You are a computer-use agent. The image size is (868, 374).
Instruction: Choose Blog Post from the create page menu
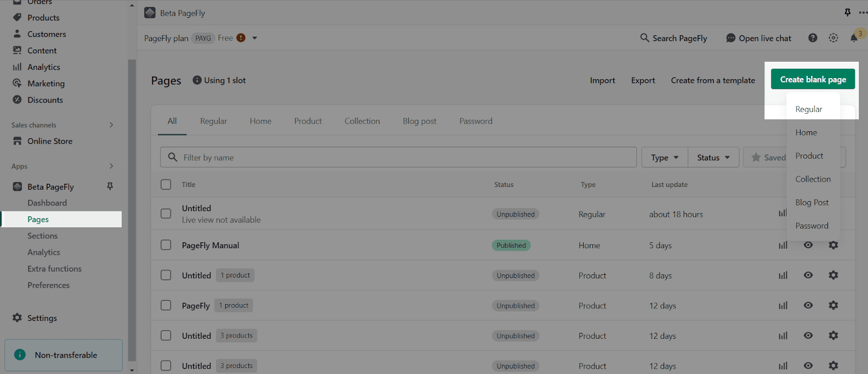(813, 202)
